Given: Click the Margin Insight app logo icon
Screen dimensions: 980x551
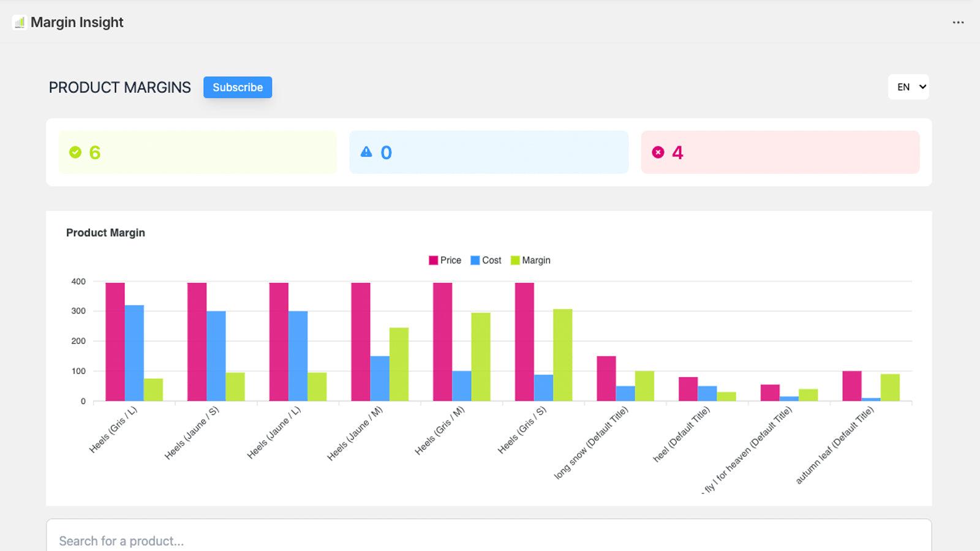Looking at the screenshot, I should click(x=19, y=22).
